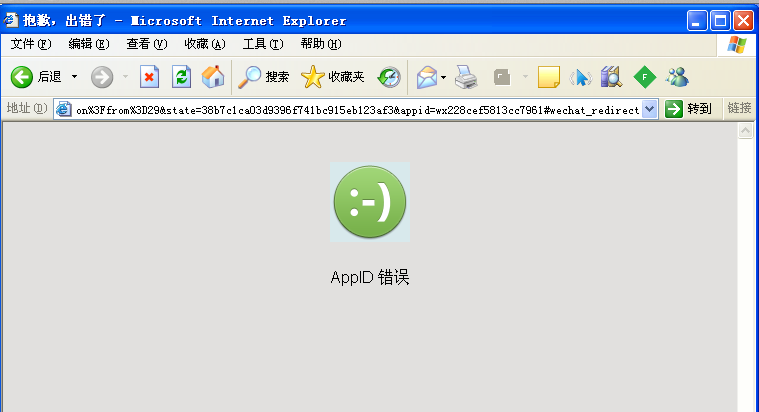Click the green smiley face image
This screenshot has width=759, height=412.
coord(370,202)
